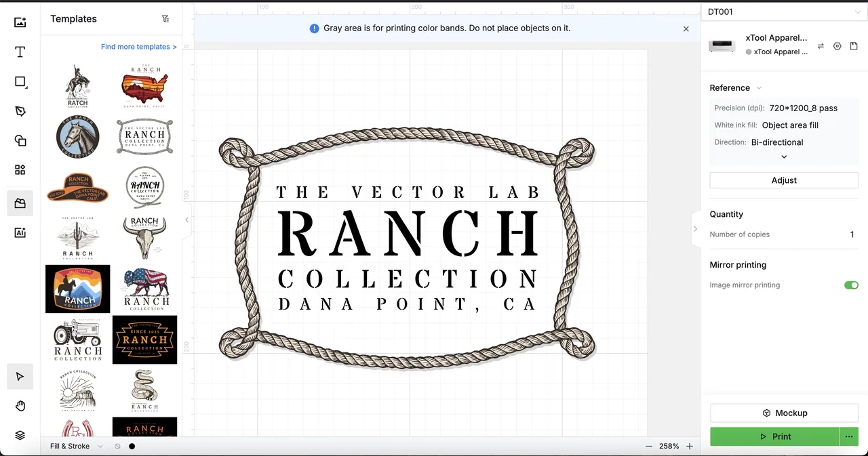Select the Text tool in left sidebar
The width and height of the screenshot is (868, 456).
click(x=20, y=52)
